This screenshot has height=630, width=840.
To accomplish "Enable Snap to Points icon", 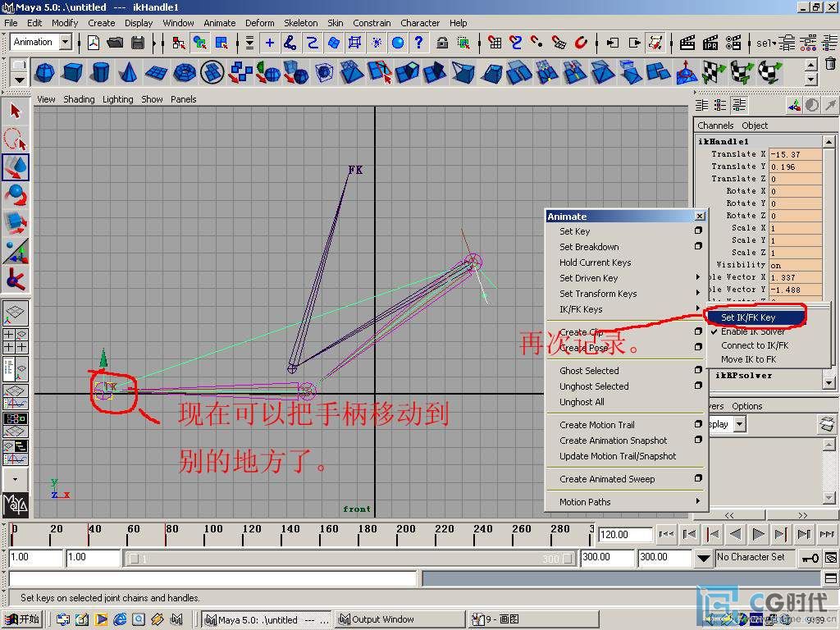I will tap(536, 43).
